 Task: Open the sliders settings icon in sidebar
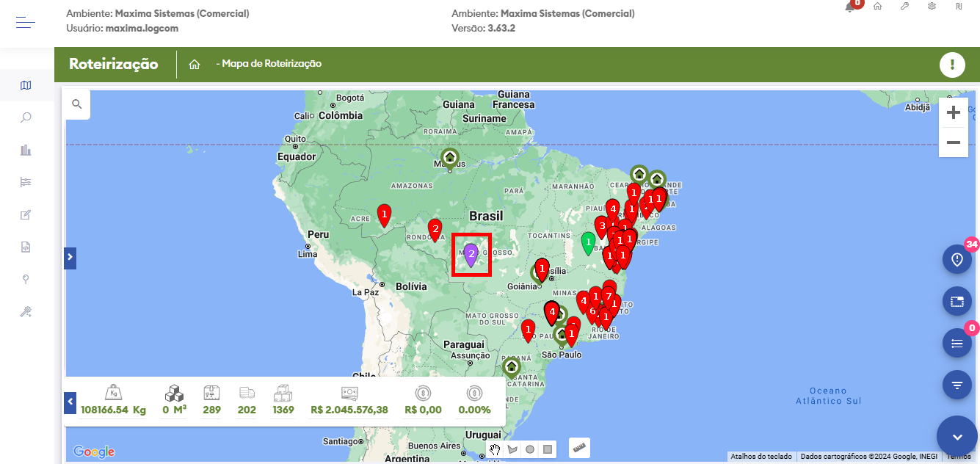tap(26, 182)
